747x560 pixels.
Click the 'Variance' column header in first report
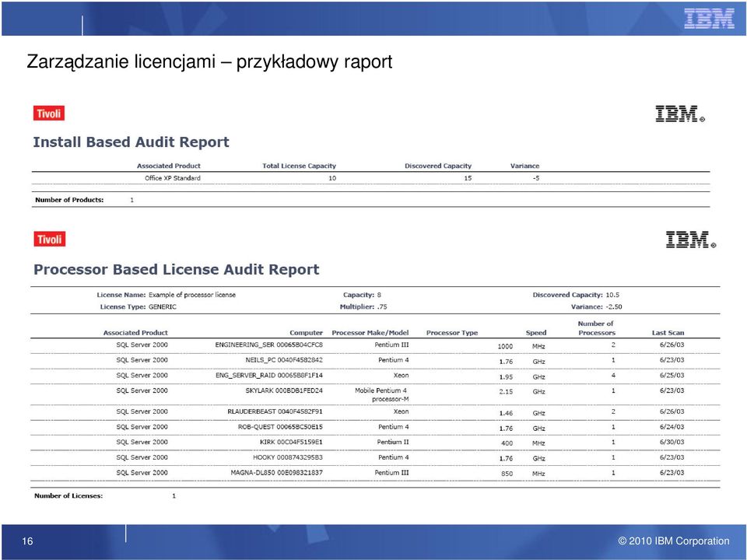[x=524, y=166]
